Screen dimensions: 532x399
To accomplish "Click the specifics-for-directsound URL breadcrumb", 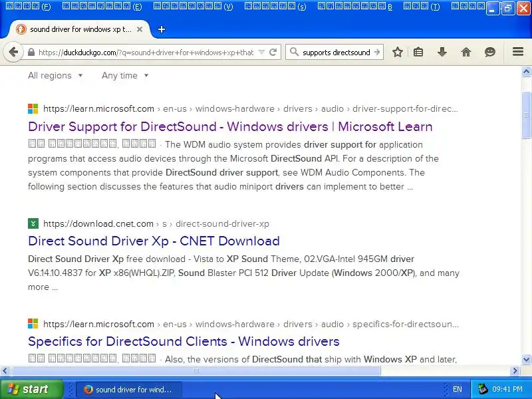I will point(251,325).
